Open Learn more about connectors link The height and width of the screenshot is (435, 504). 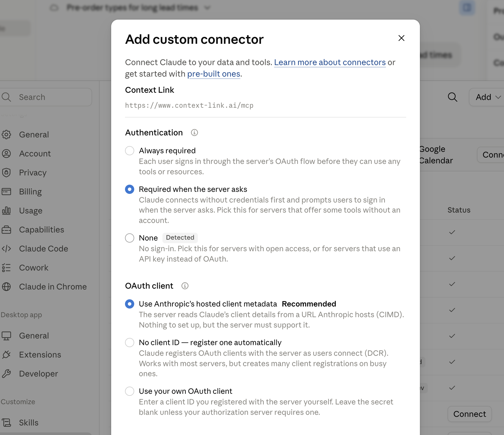tap(330, 62)
